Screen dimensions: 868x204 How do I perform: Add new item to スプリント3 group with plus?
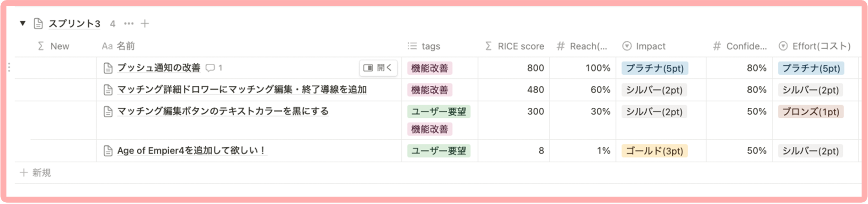point(145,23)
